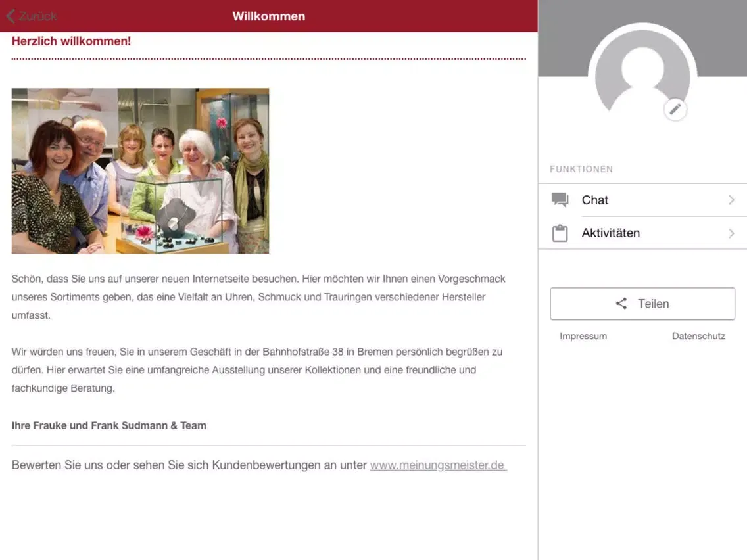Open the www.meinungsmeister.de link
The image size is (747, 560).
click(x=439, y=465)
